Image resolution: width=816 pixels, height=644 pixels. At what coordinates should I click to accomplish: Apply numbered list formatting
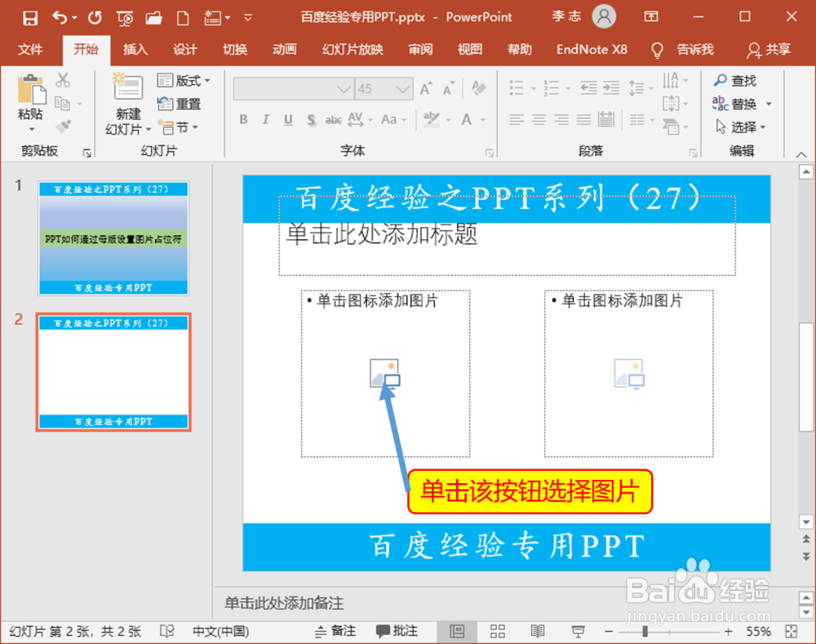(x=552, y=88)
